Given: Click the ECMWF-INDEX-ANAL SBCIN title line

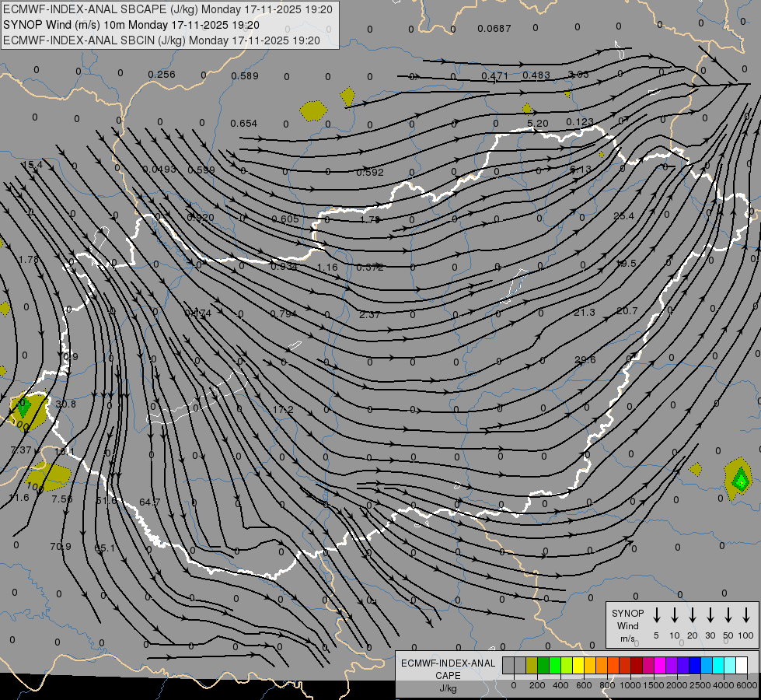Looking at the screenshot, I should (162, 40).
